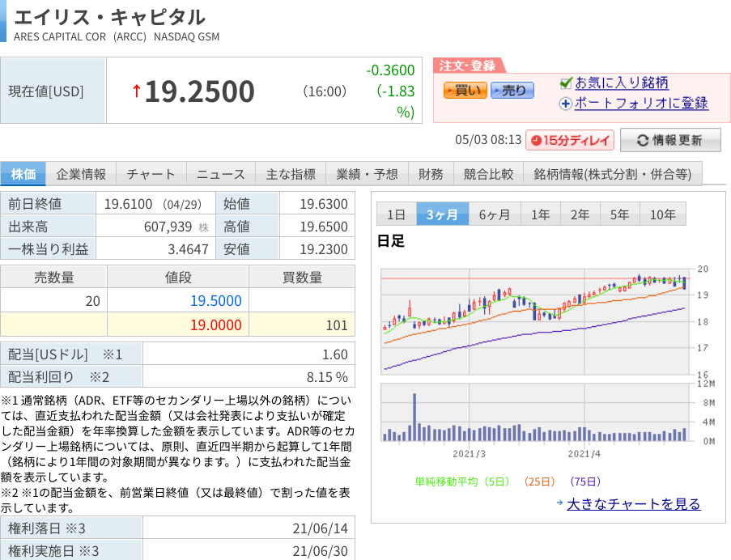The height and width of the screenshot is (560, 731).
Task: Click the 単純移動平均（5日） legend label
Action: click(462, 482)
